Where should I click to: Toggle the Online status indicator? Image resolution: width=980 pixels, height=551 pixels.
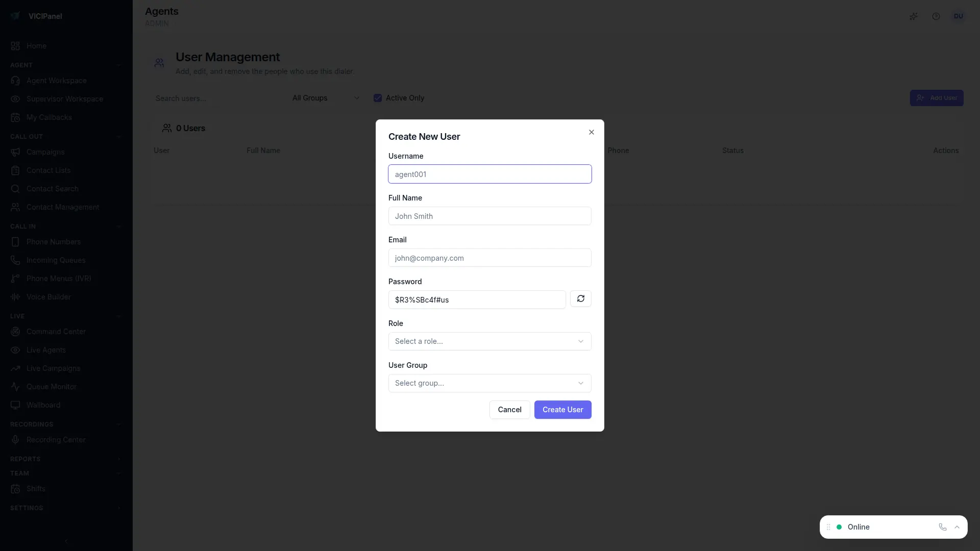pos(958,527)
